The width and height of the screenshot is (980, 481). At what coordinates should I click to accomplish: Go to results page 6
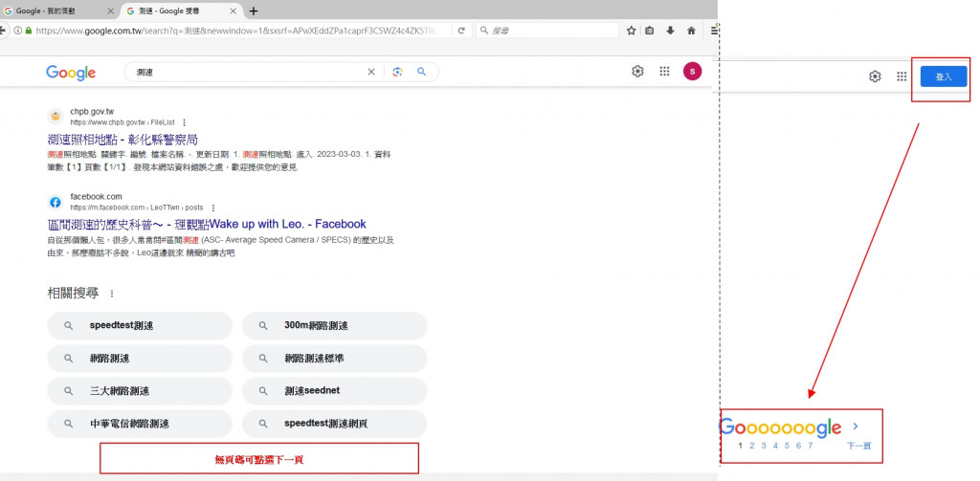798,446
